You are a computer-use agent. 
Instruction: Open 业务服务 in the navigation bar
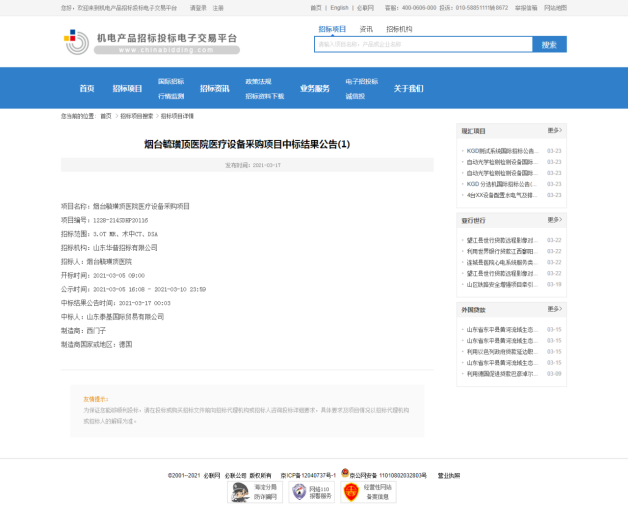click(314, 88)
